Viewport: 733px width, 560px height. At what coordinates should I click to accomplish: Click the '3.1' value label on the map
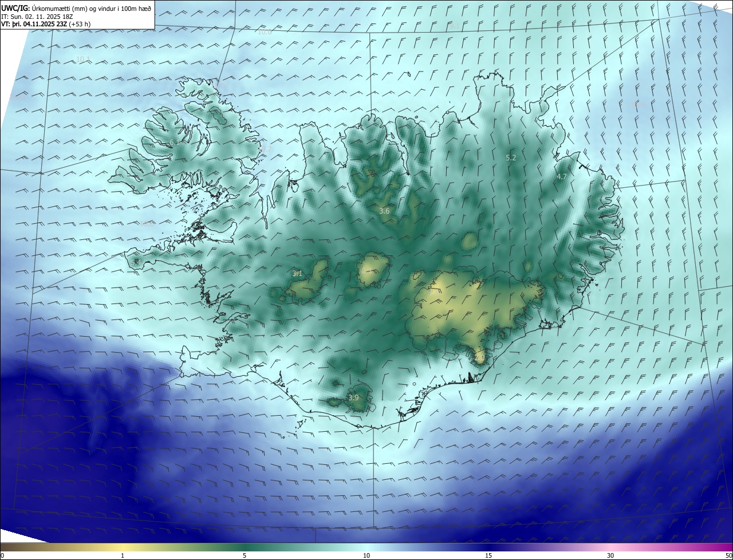tap(297, 274)
